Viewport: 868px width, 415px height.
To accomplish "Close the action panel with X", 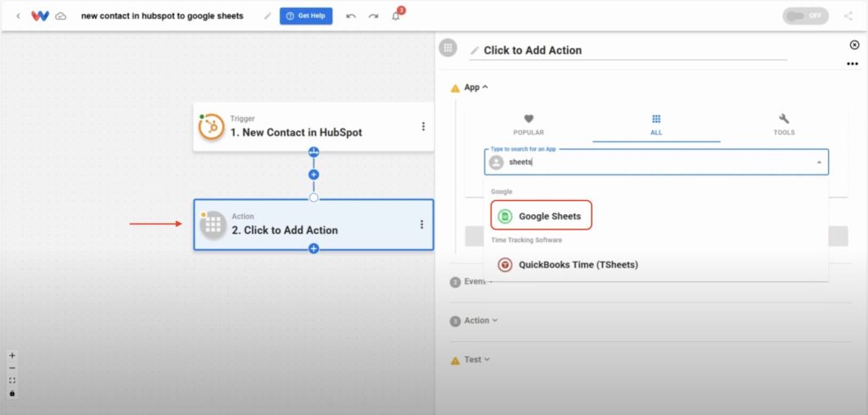I will pyautogui.click(x=854, y=45).
